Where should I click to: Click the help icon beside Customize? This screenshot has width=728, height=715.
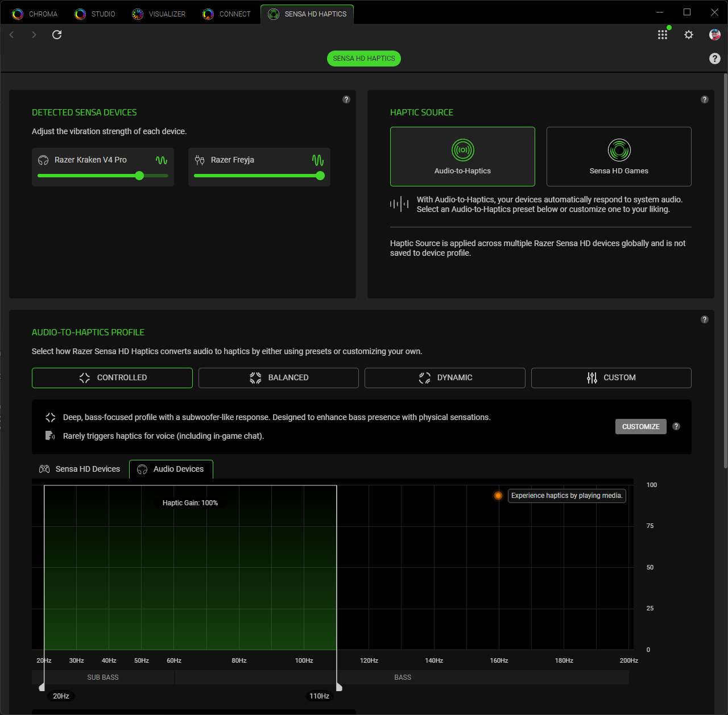pos(676,426)
